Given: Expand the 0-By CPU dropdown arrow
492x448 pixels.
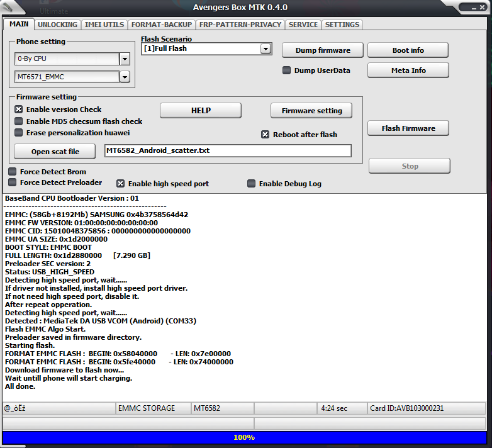Looking at the screenshot, I should (125, 59).
